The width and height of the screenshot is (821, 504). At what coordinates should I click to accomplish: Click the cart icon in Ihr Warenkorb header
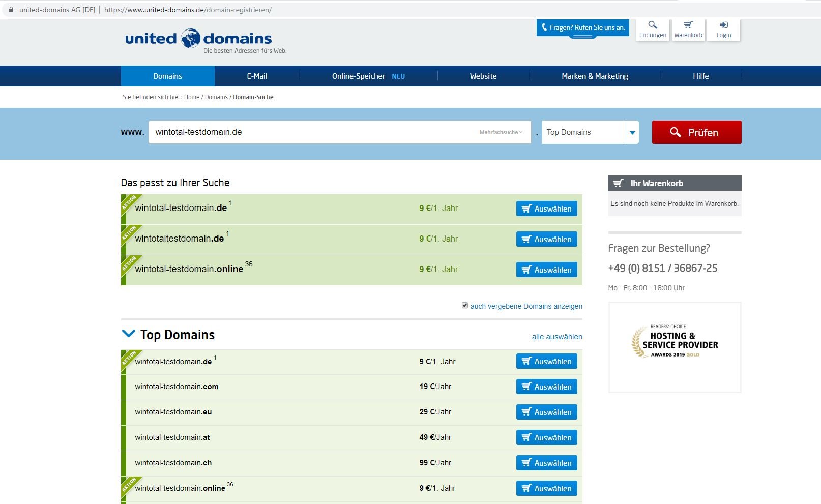point(618,183)
